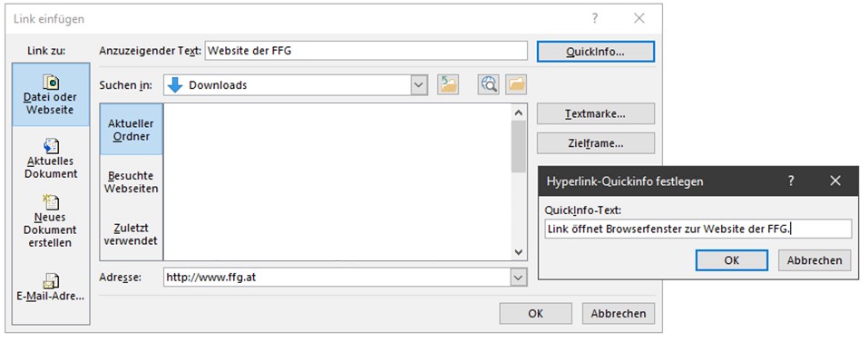Click file list scrollbar down arrow
Viewport: 868px width, 342px height.
(x=519, y=252)
